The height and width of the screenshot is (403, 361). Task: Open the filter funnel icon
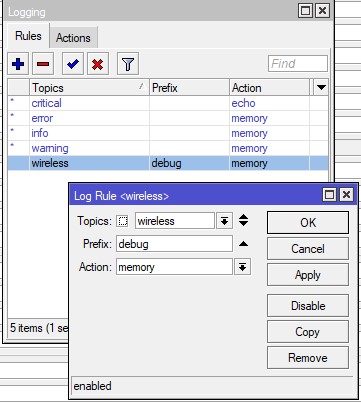pyautogui.click(x=128, y=64)
